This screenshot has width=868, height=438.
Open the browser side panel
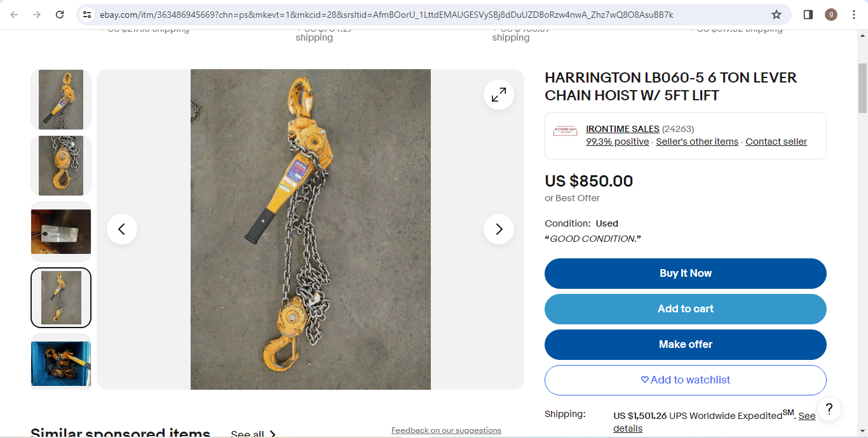[808, 15]
